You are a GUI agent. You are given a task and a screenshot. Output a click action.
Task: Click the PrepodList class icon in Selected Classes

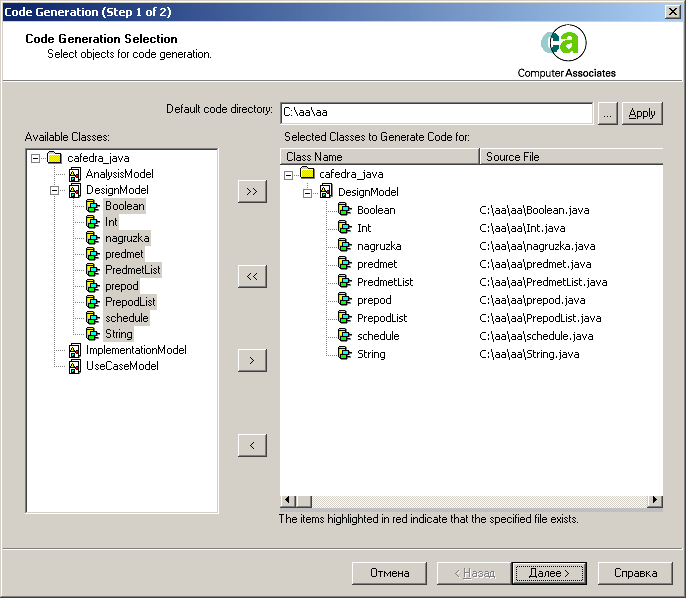(345, 318)
